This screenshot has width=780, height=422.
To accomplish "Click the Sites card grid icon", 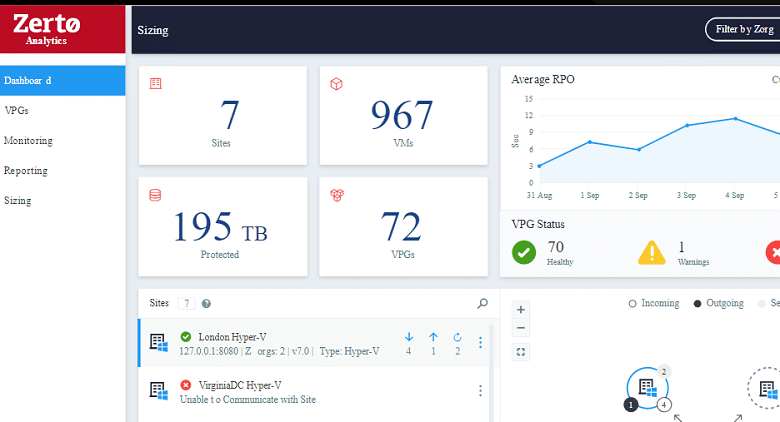I will pos(156,83).
